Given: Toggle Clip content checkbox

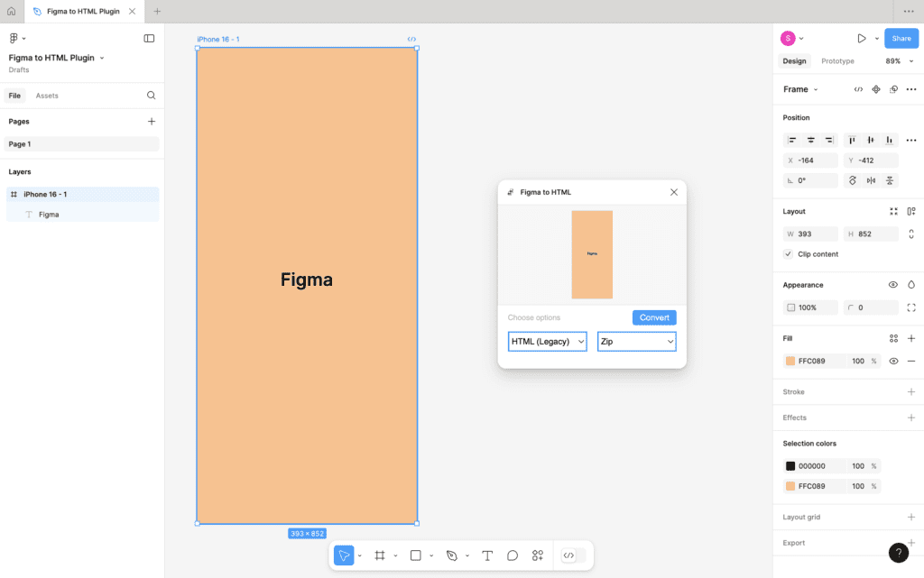Looking at the screenshot, I should (x=788, y=254).
